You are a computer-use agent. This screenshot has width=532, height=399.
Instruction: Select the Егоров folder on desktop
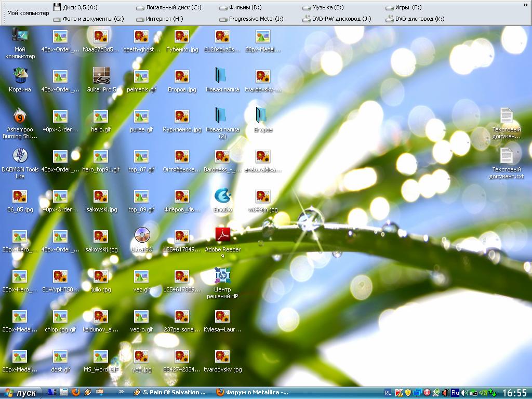[x=263, y=116]
